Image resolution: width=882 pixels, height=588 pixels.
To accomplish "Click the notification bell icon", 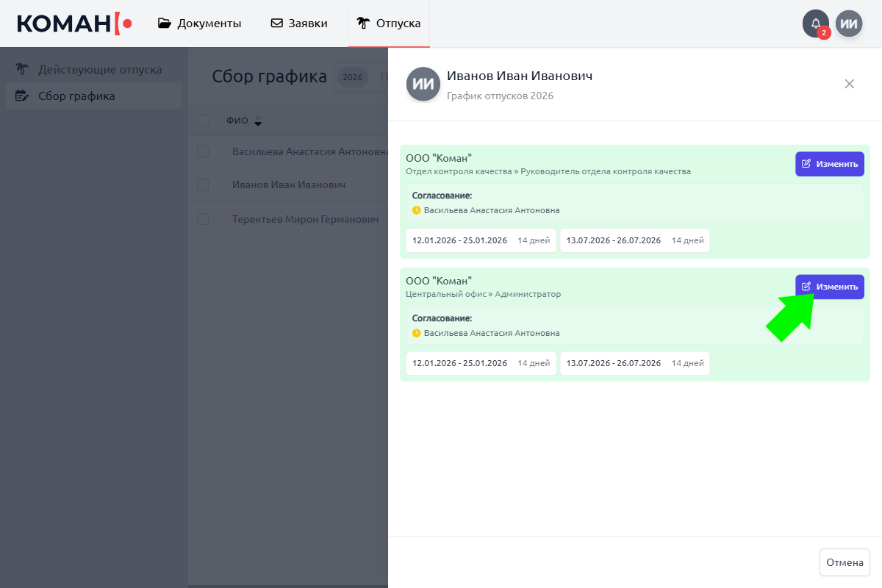I will [x=815, y=24].
